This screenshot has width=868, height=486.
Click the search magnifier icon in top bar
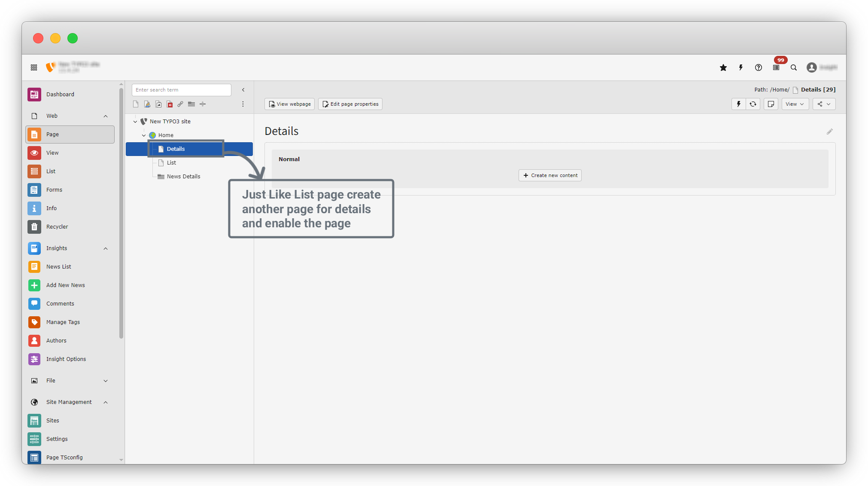[x=794, y=67]
